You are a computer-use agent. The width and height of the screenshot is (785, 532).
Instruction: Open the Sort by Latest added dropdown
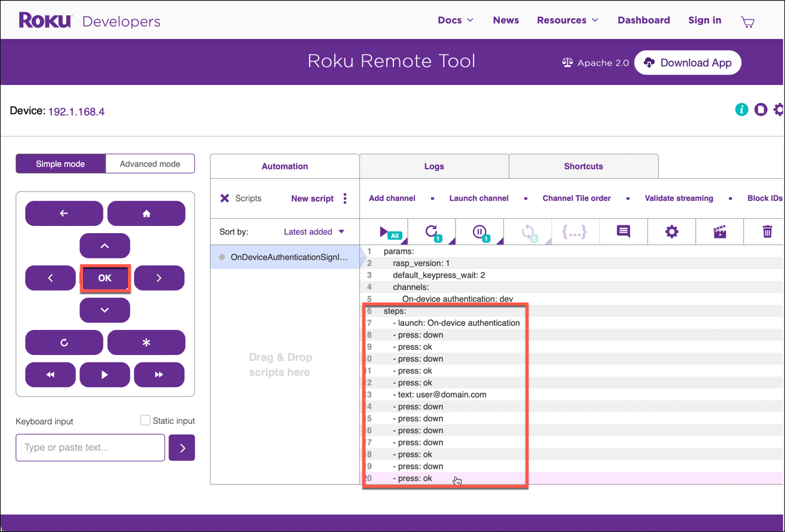click(316, 231)
